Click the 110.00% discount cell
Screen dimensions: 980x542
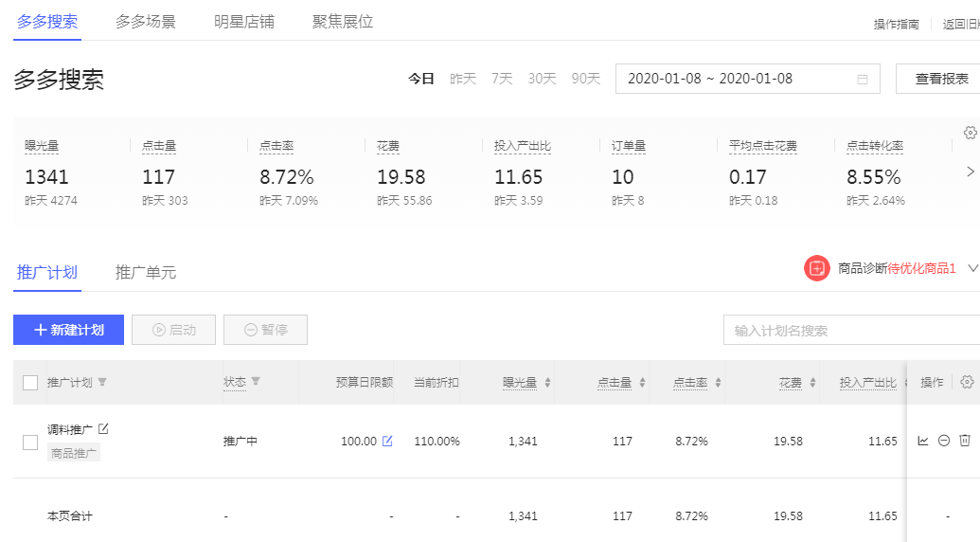437,442
